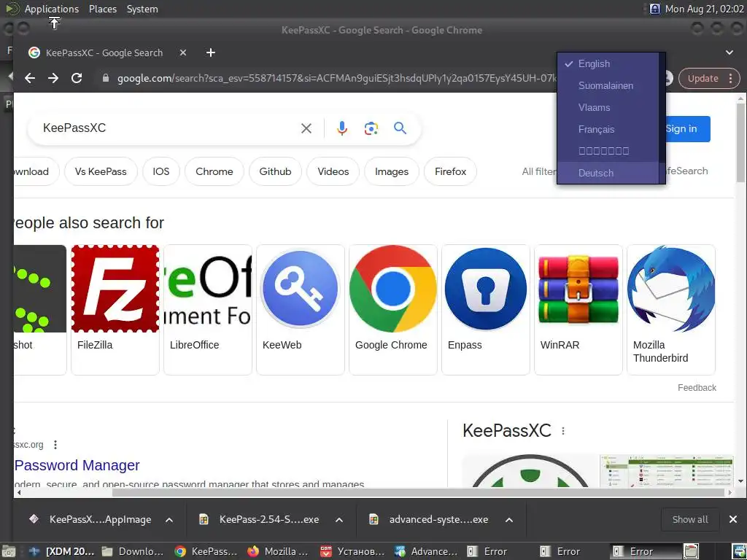Open the System menu in top panel

[142, 9]
